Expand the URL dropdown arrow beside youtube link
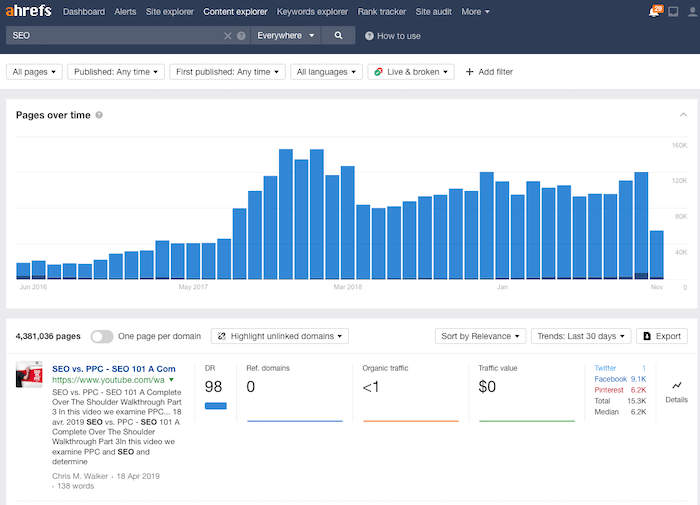Image resolution: width=700 pixels, height=505 pixels. coord(171,380)
